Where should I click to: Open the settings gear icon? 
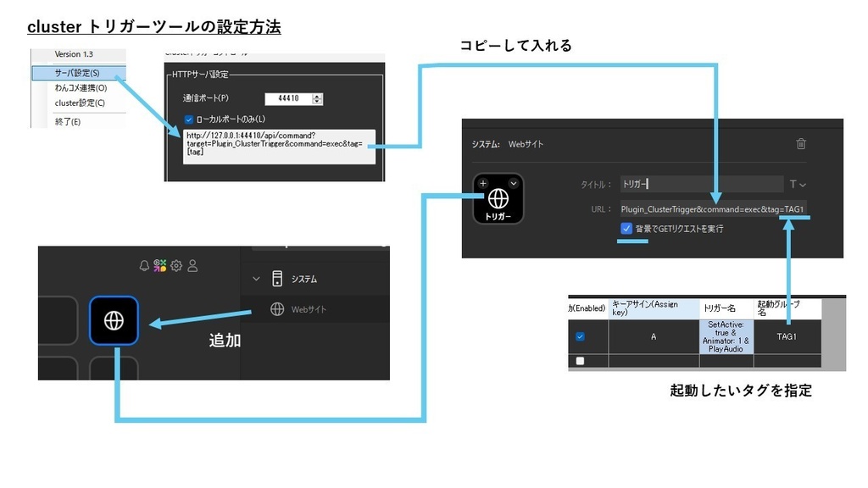175,263
